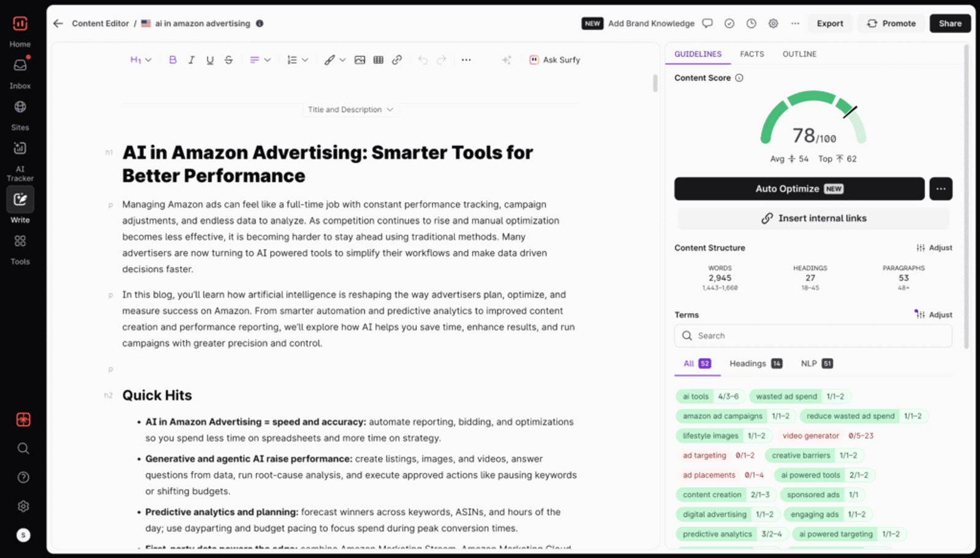Click the Share button
The width and height of the screenshot is (980, 558).
[950, 23]
